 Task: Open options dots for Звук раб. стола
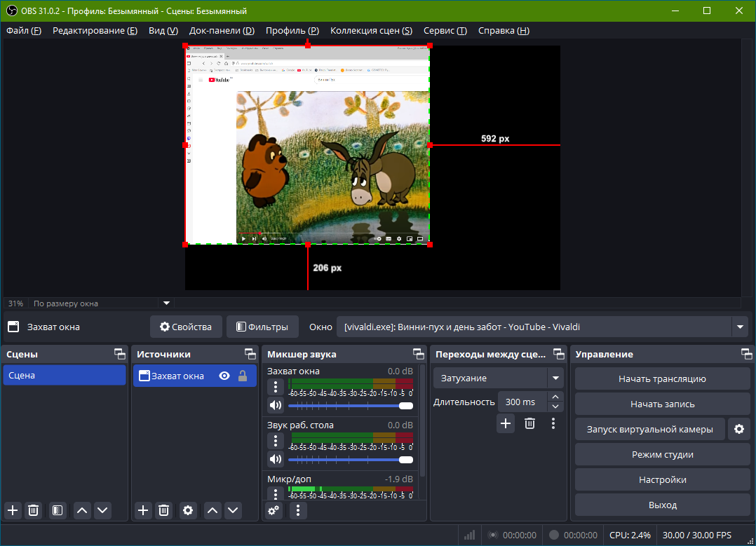tap(276, 440)
